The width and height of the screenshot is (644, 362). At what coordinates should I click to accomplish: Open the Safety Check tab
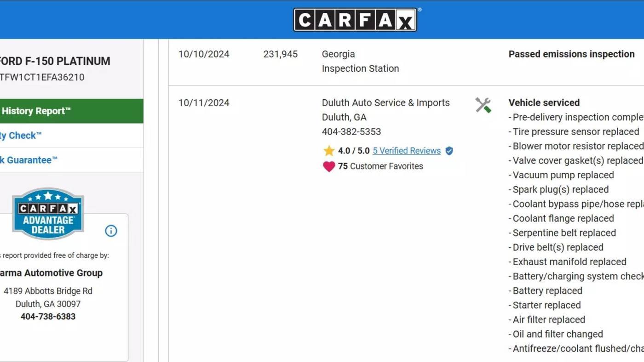[71, 136]
